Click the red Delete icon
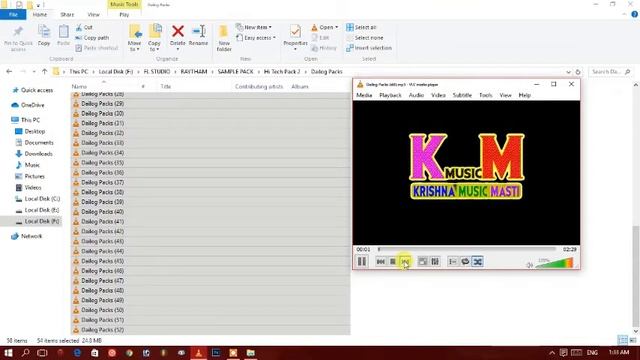Image resolution: width=640 pixels, height=360 pixels. 178,31
